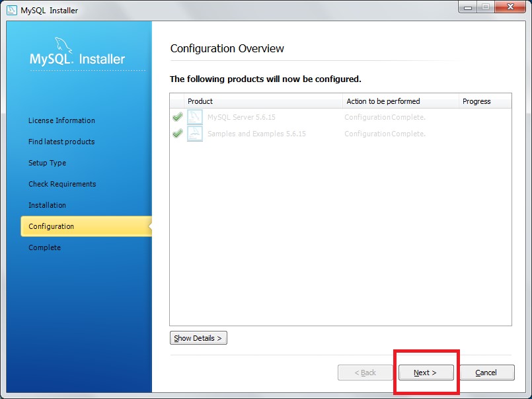532x399 pixels.
Task: Click the MySQL Installer title bar icon
Action: coord(11,10)
